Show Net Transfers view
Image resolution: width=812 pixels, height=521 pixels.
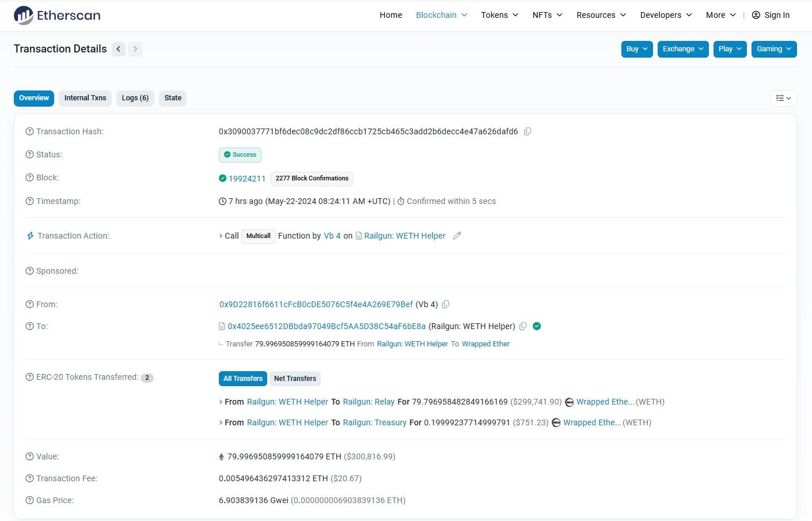pyautogui.click(x=295, y=379)
